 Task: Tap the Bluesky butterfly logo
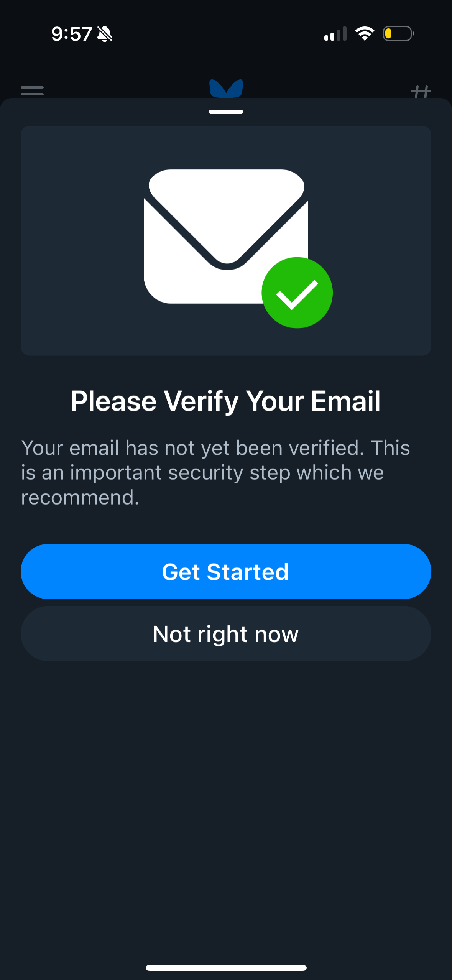coord(226,88)
